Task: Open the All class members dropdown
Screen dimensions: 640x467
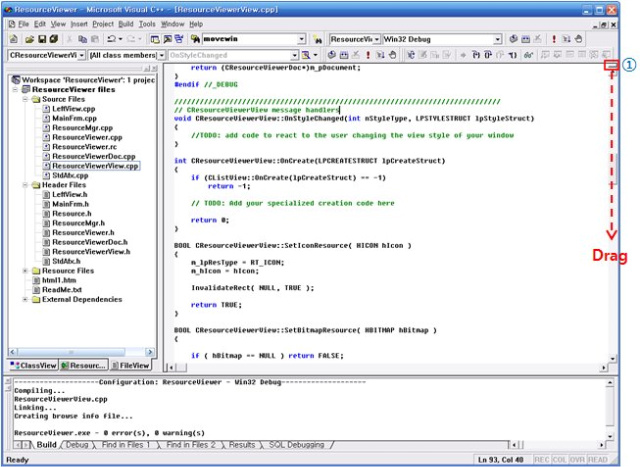Action: click(162, 55)
